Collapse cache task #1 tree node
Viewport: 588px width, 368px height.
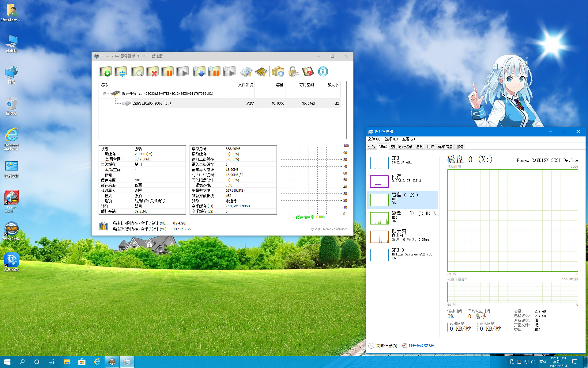(105, 94)
